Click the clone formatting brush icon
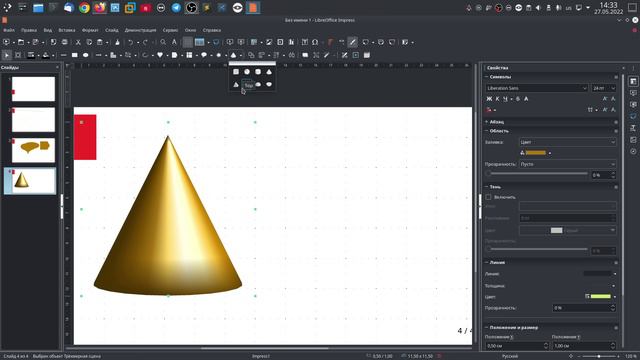 (x=117, y=42)
